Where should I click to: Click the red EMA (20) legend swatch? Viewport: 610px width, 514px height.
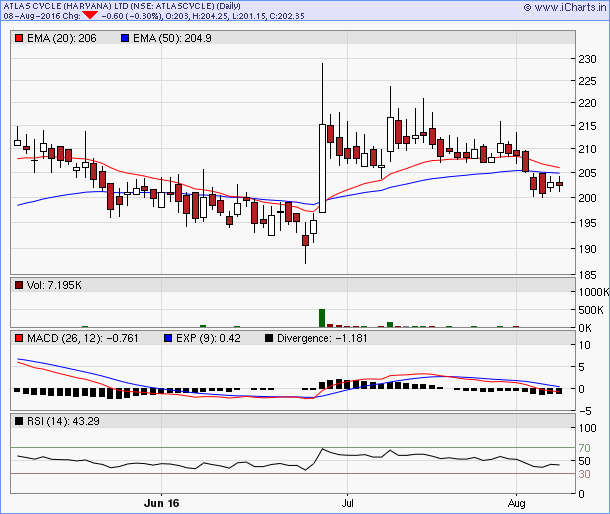point(19,38)
